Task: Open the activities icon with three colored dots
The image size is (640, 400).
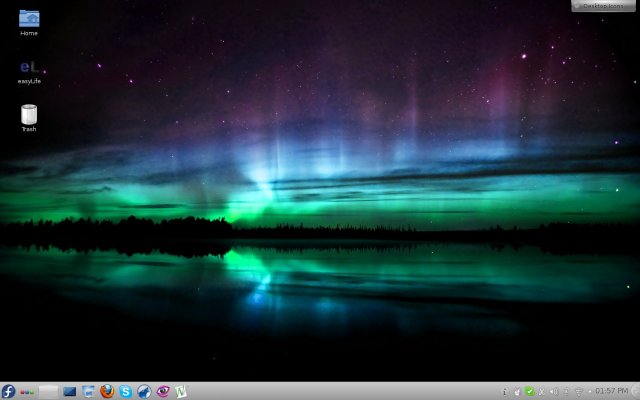Action: (x=27, y=392)
